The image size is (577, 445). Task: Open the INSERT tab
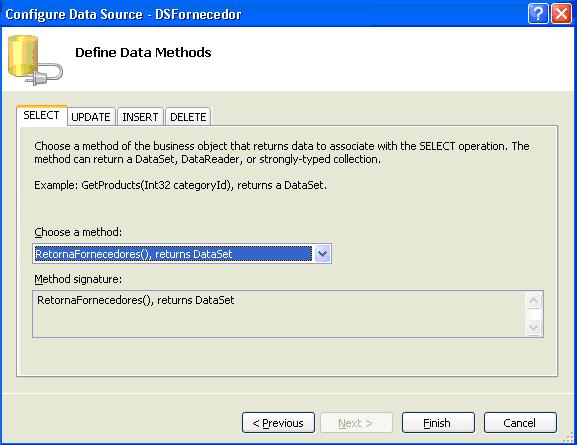coord(140,117)
